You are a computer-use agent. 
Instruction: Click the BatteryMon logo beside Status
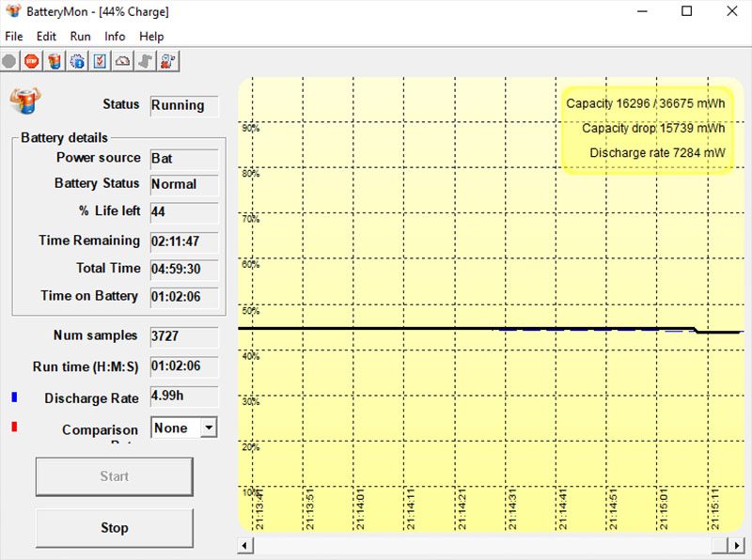click(x=25, y=101)
